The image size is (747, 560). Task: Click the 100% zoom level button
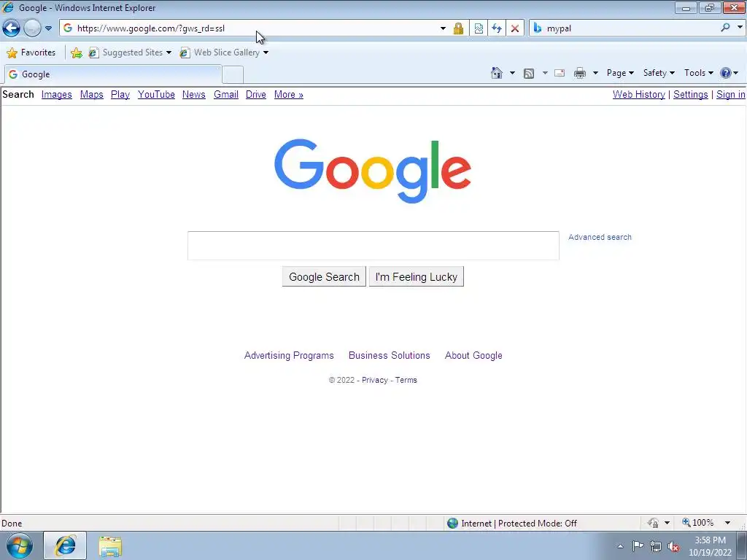pyautogui.click(x=698, y=523)
